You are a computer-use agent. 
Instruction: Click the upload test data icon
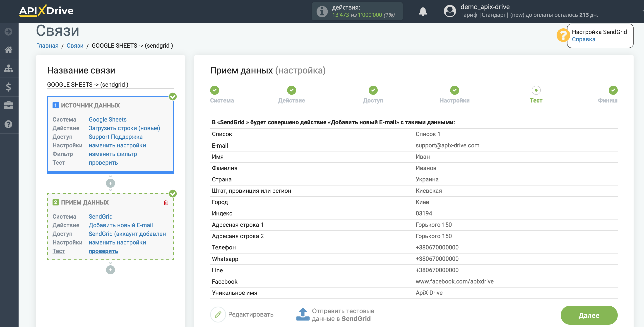tap(303, 315)
